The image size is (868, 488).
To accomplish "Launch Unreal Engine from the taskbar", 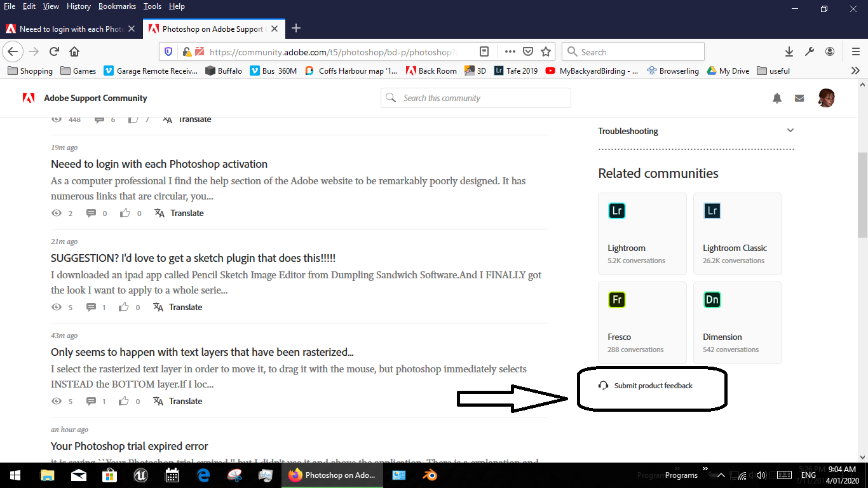I will point(140,475).
